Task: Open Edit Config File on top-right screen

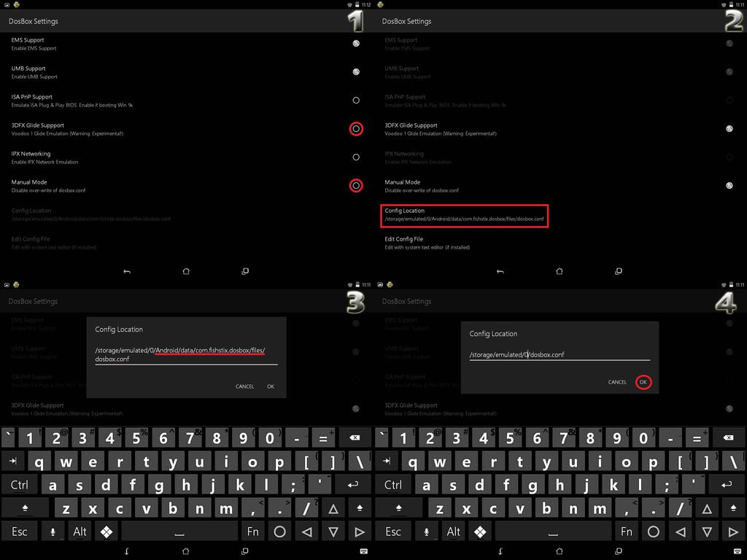Action: [427, 243]
